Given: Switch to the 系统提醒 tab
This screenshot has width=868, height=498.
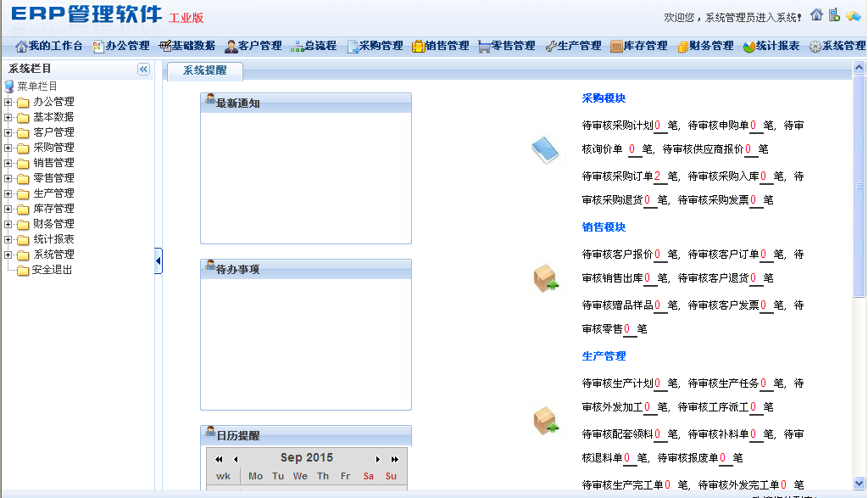Looking at the screenshot, I should click(x=204, y=71).
